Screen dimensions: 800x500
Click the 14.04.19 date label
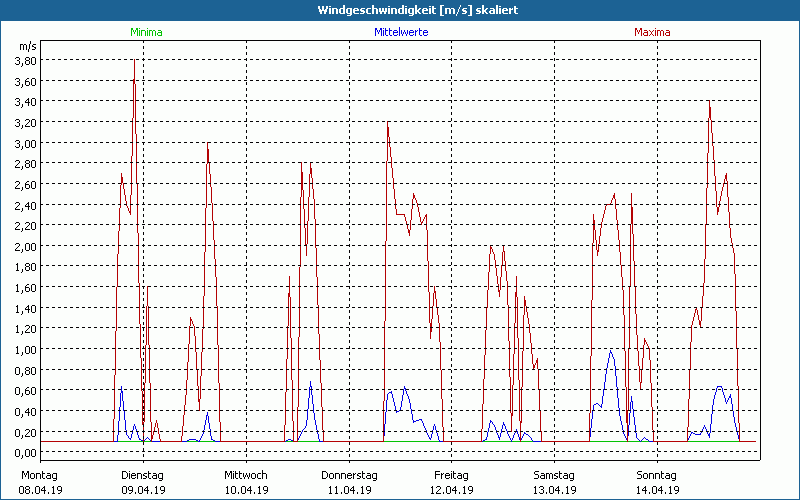tap(657, 490)
